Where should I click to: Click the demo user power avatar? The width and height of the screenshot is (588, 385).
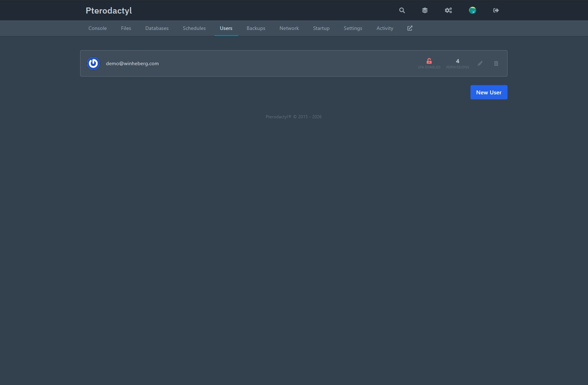[93, 63]
